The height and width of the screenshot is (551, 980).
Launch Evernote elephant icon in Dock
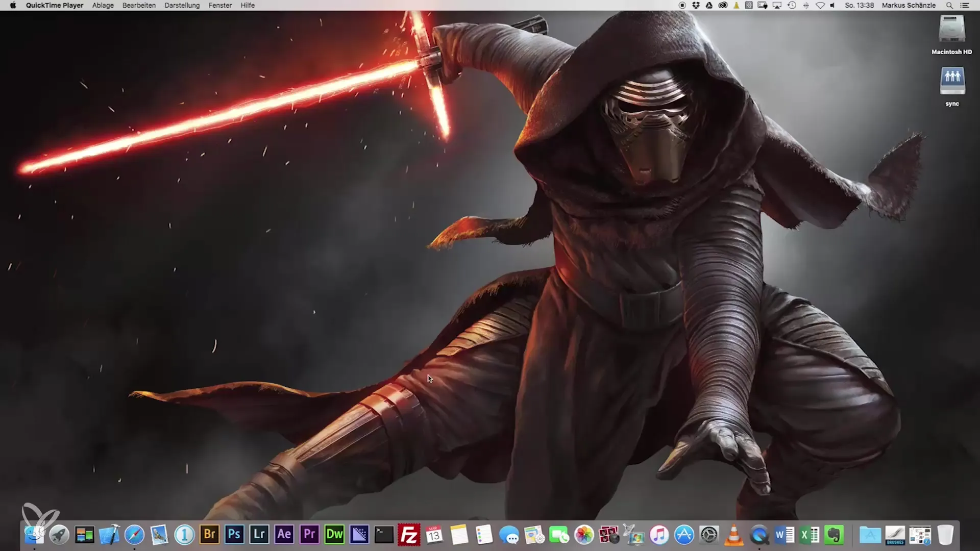835,535
